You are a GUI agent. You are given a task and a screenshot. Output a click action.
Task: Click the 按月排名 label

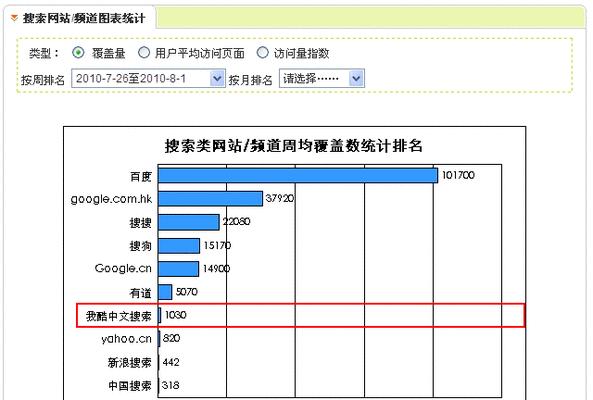[x=251, y=80]
